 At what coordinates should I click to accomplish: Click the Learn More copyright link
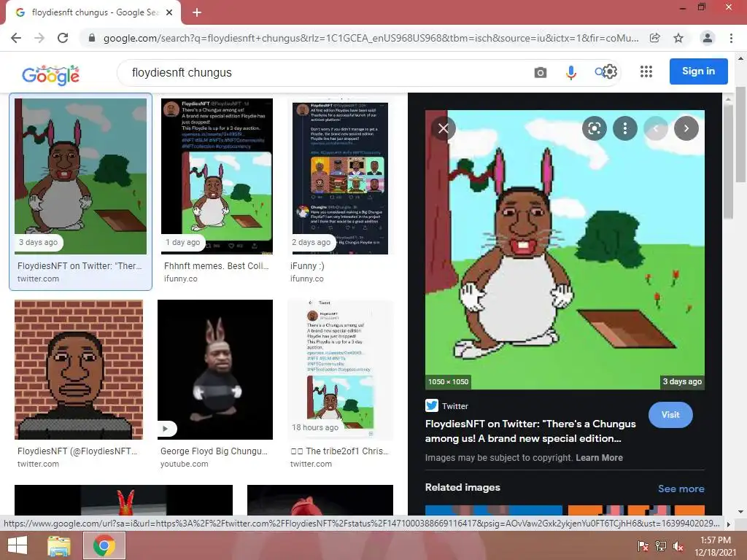pos(599,458)
